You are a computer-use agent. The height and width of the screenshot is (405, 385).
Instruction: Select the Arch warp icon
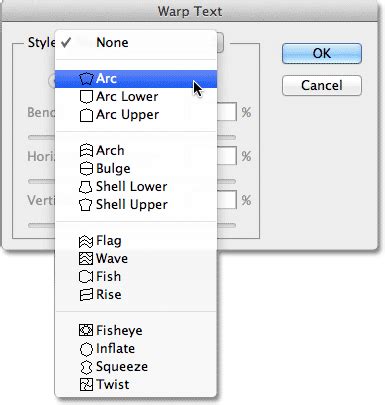point(86,151)
